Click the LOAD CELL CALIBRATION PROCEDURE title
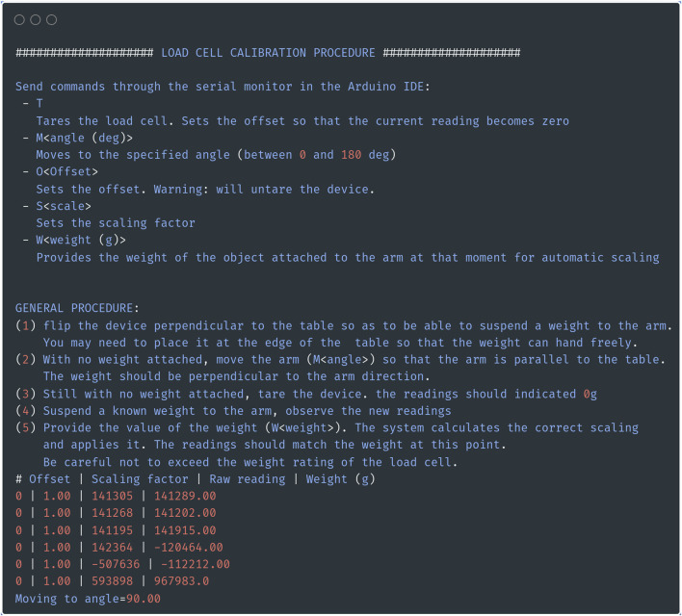The width and height of the screenshot is (682, 616). [x=268, y=53]
